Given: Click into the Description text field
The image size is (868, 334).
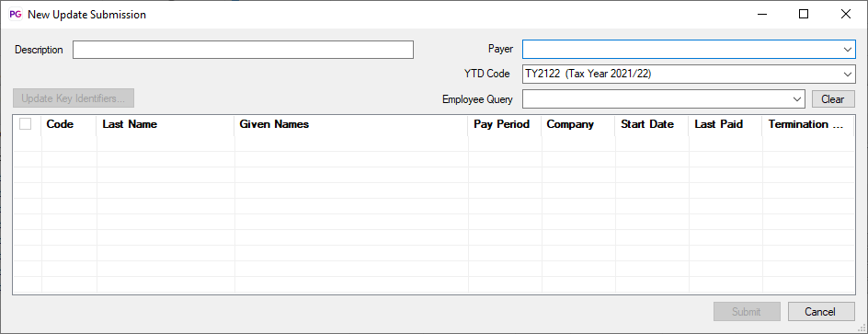Looking at the screenshot, I should [x=243, y=50].
